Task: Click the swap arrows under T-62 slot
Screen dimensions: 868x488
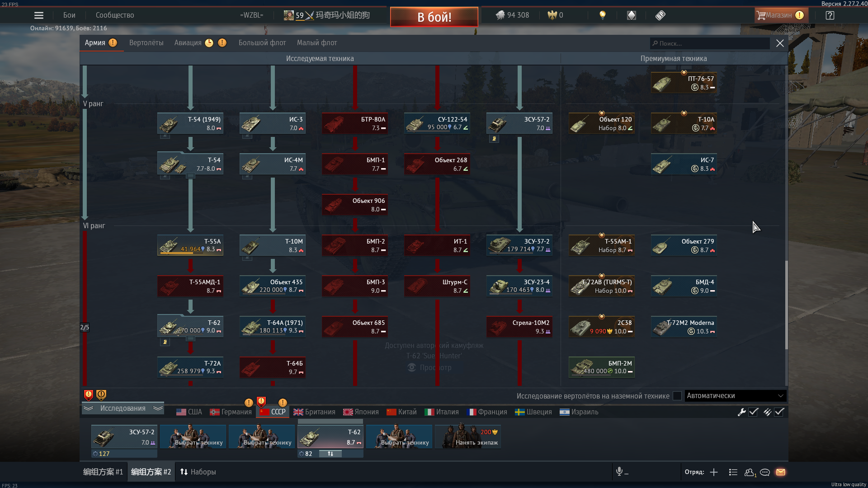Action: click(x=330, y=454)
